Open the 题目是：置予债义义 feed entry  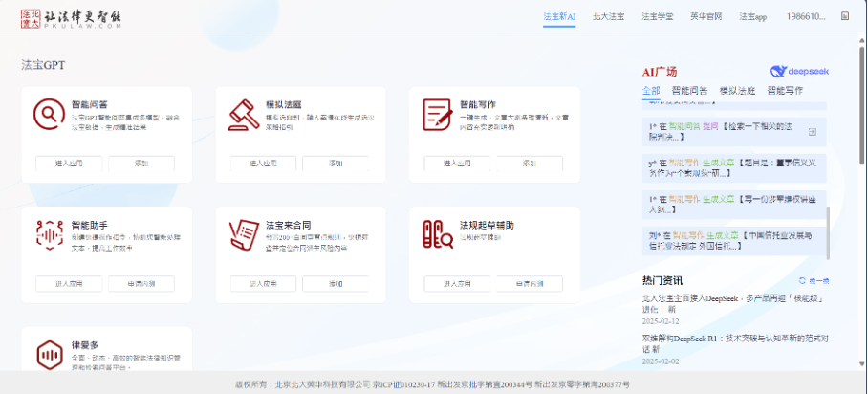(734, 168)
